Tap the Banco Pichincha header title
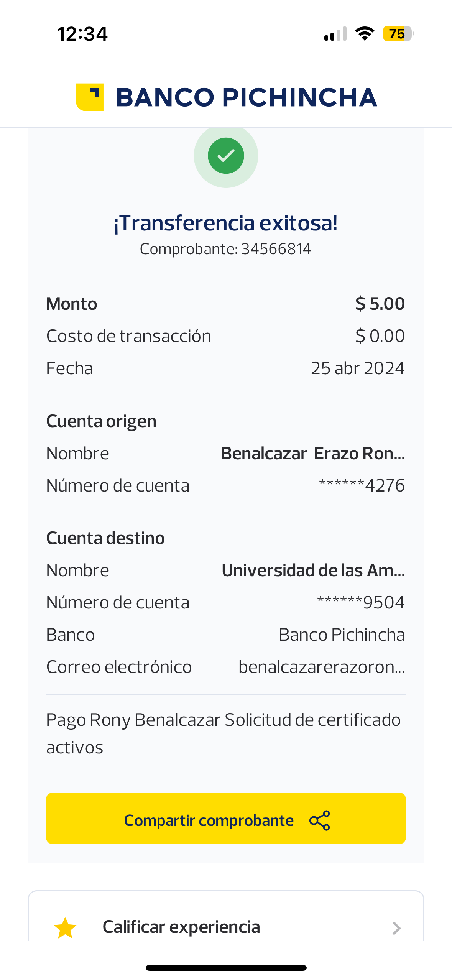452x980 pixels. click(247, 97)
